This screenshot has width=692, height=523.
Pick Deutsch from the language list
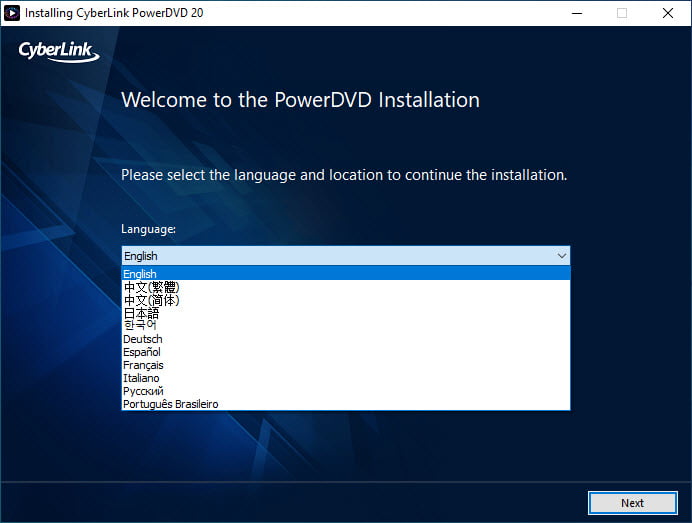click(346, 339)
